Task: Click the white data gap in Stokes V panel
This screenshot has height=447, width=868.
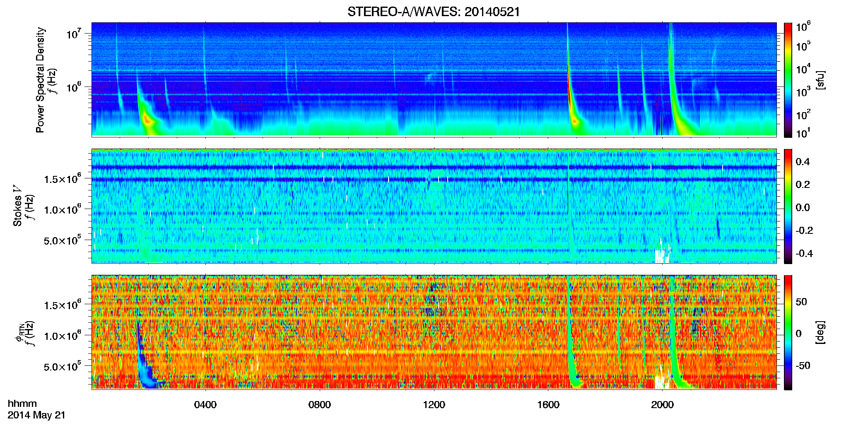Action: (662, 252)
